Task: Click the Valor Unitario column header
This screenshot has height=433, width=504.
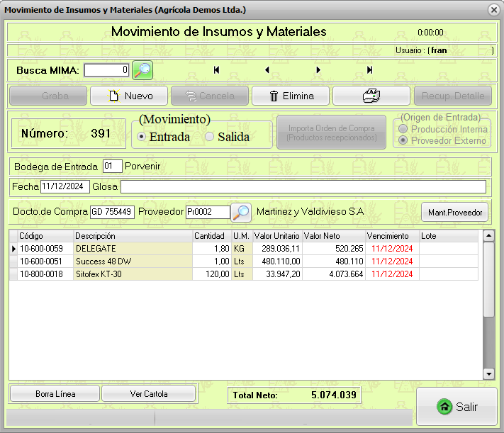Action: tap(277, 236)
